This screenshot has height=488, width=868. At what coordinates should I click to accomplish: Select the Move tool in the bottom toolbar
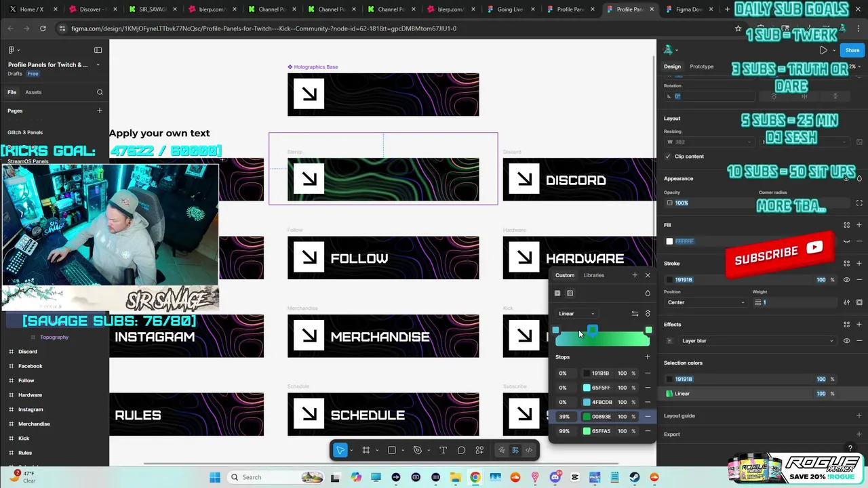pyautogui.click(x=340, y=450)
